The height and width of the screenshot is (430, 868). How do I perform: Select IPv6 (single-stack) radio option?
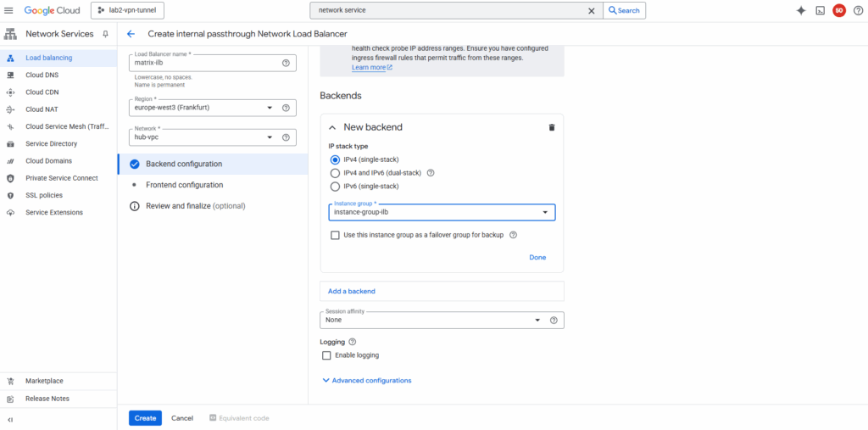(x=335, y=186)
